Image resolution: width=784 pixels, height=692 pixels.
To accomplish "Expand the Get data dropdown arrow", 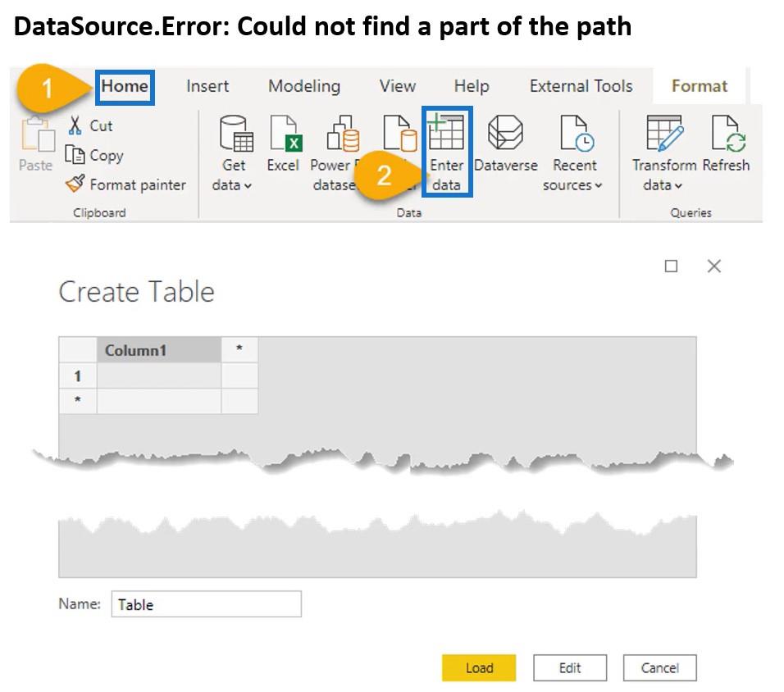I will pyautogui.click(x=248, y=186).
